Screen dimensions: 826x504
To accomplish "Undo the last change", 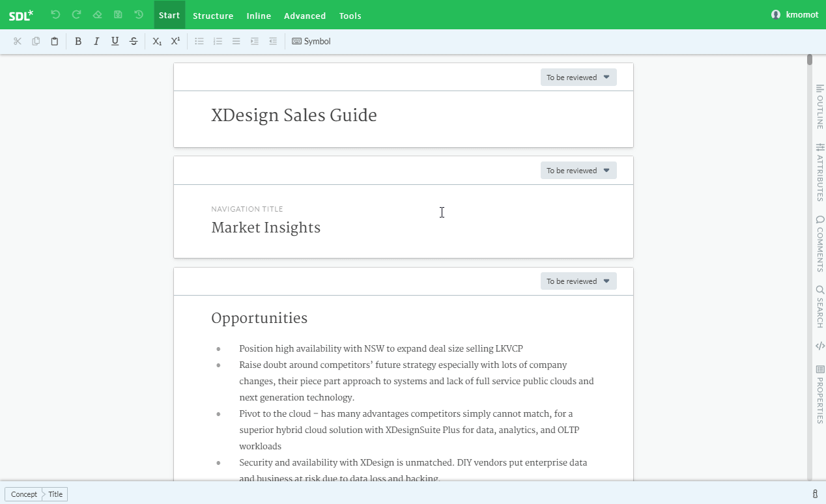I will pyautogui.click(x=55, y=14).
